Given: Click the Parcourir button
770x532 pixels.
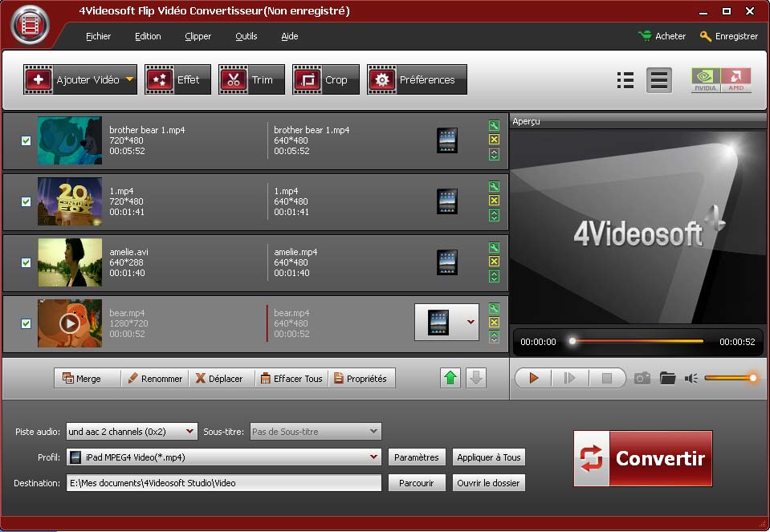Looking at the screenshot, I should [x=416, y=483].
